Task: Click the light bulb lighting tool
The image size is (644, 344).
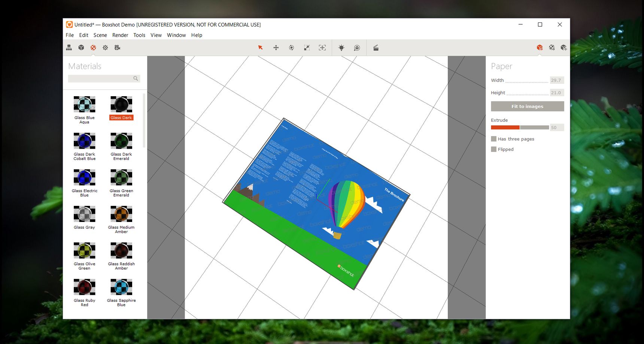Action: [341, 48]
